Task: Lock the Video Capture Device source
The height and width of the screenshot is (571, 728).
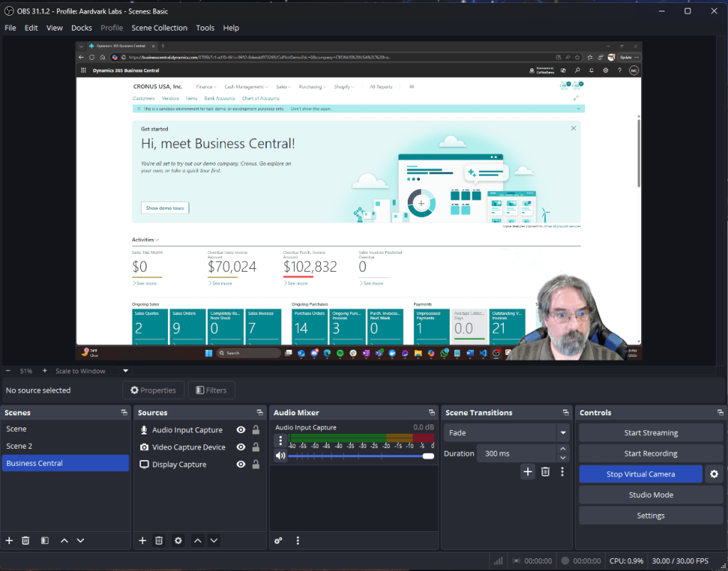Action: (x=255, y=447)
